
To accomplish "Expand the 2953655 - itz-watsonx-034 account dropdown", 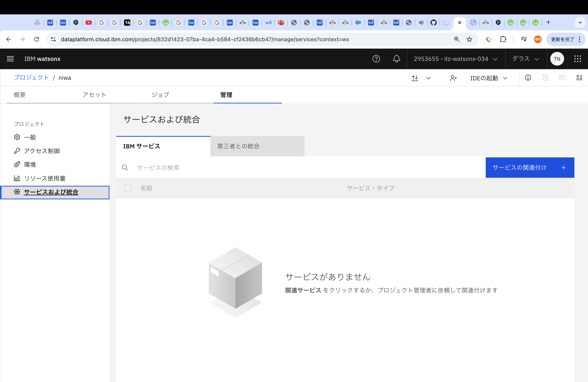I will pyautogui.click(x=455, y=59).
